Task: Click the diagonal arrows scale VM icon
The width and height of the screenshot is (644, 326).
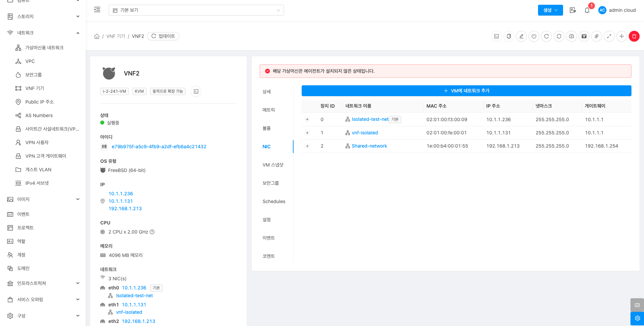Action: point(609,36)
